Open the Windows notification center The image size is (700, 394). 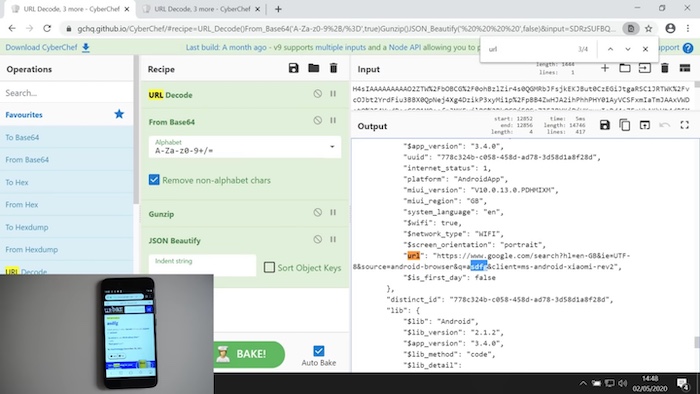pyautogui.click(x=682, y=383)
